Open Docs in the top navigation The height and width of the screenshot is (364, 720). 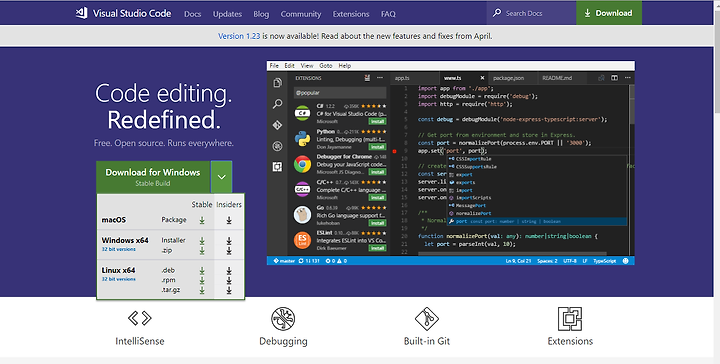tap(192, 14)
